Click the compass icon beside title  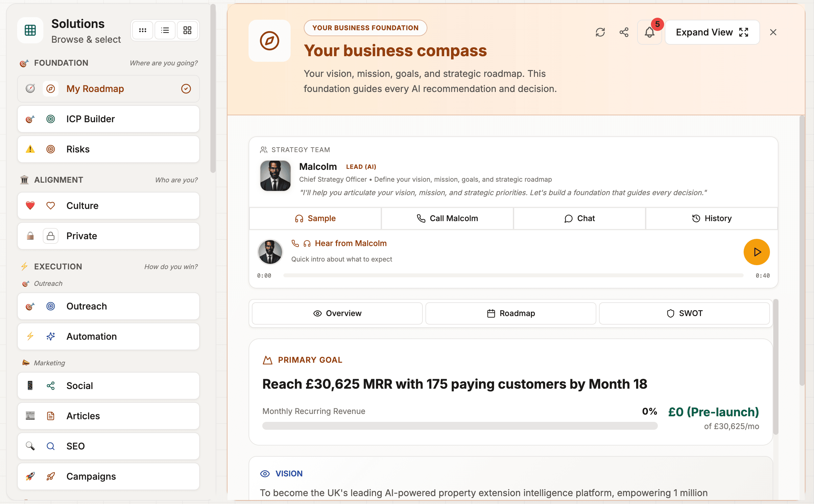[270, 41]
